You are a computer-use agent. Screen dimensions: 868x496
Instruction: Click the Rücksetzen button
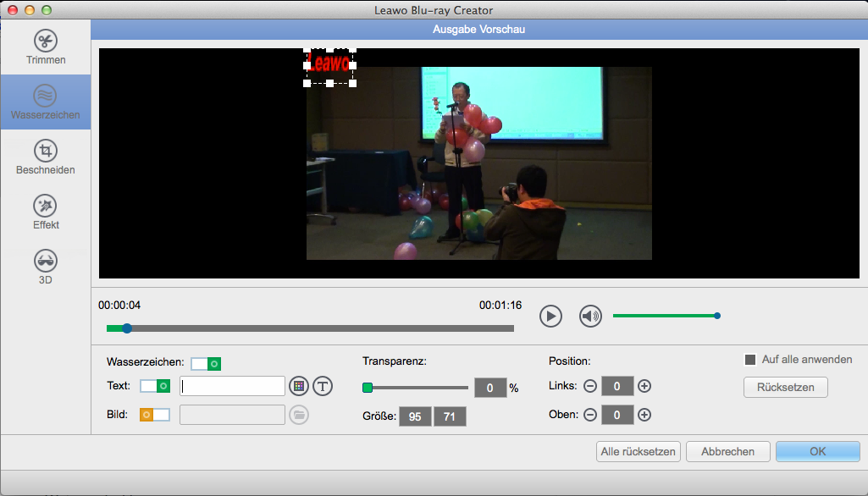pyautogui.click(x=785, y=387)
